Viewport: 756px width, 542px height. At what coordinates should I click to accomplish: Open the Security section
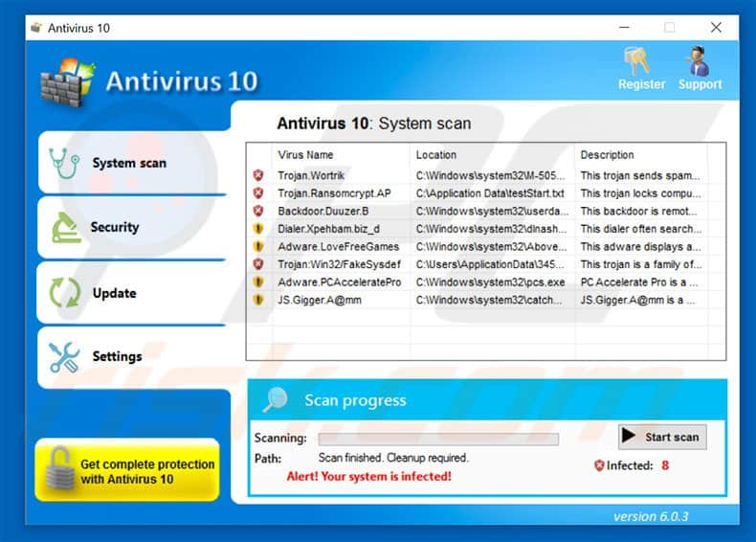[x=132, y=227]
